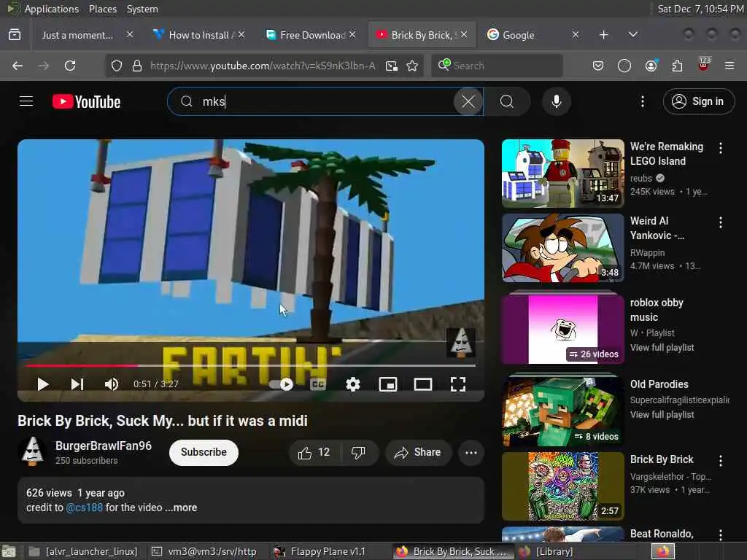Click the Sign in button
The height and width of the screenshot is (560, 747).
[698, 101]
